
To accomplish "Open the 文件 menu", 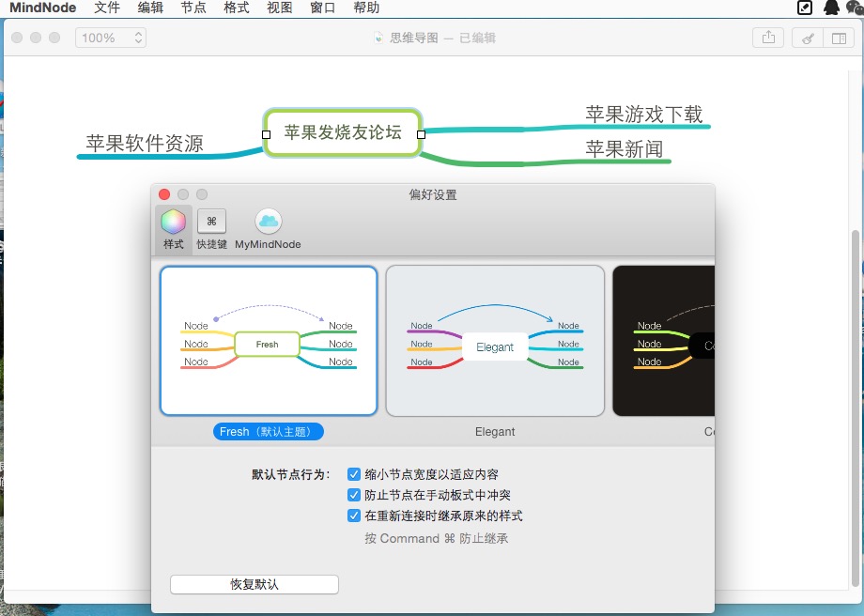I will pyautogui.click(x=107, y=8).
